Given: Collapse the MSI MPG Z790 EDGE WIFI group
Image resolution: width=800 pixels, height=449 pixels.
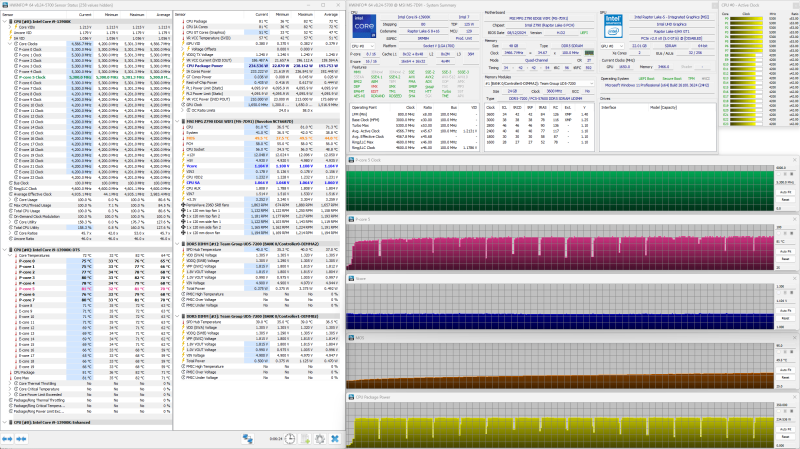Looking at the screenshot, I should point(177,120).
